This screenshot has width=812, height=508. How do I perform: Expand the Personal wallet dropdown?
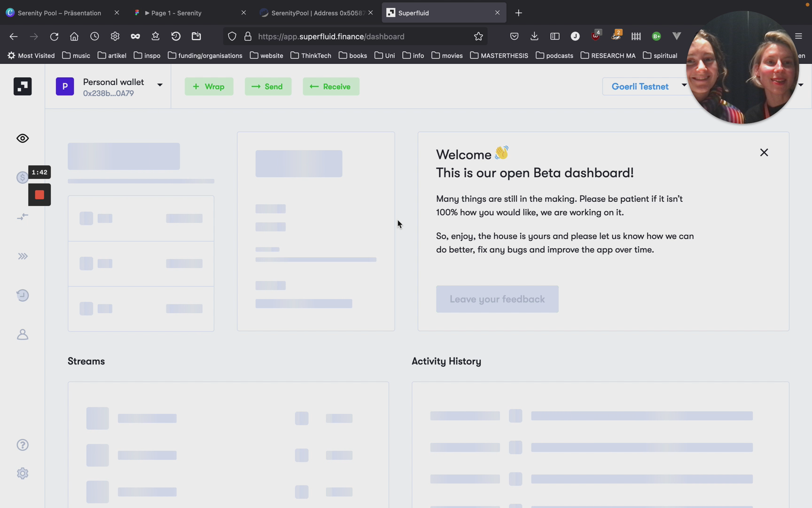[160, 85]
